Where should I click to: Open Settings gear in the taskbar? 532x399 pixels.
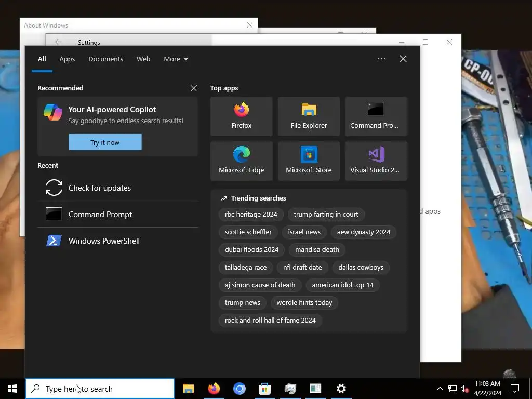(341, 389)
